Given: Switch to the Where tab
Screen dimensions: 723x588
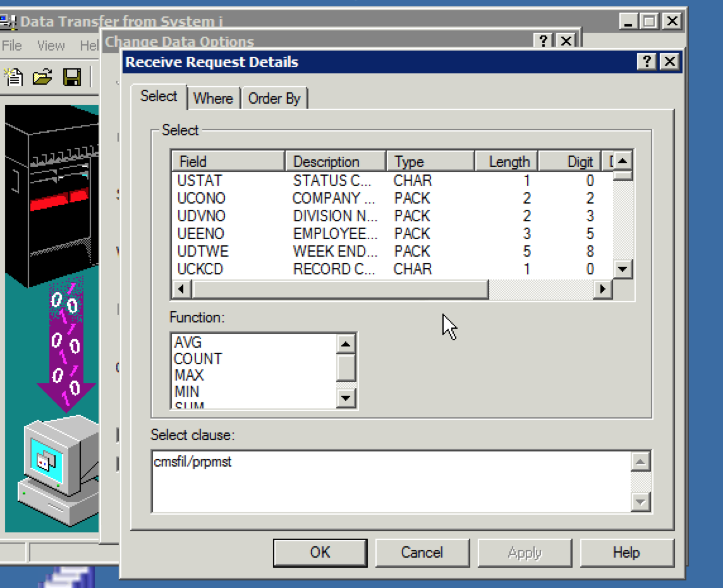Looking at the screenshot, I should coord(213,99).
